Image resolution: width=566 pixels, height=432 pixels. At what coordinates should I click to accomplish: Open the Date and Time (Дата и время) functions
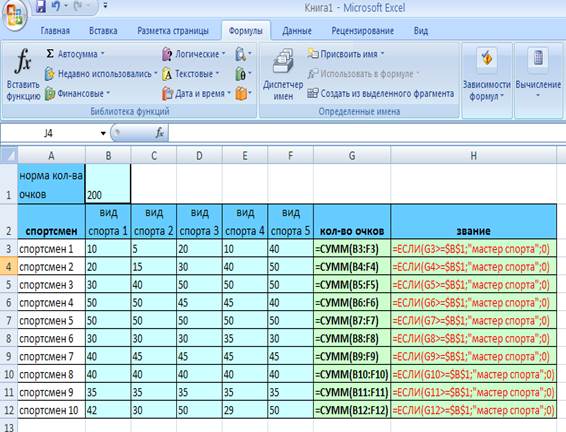(197, 94)
